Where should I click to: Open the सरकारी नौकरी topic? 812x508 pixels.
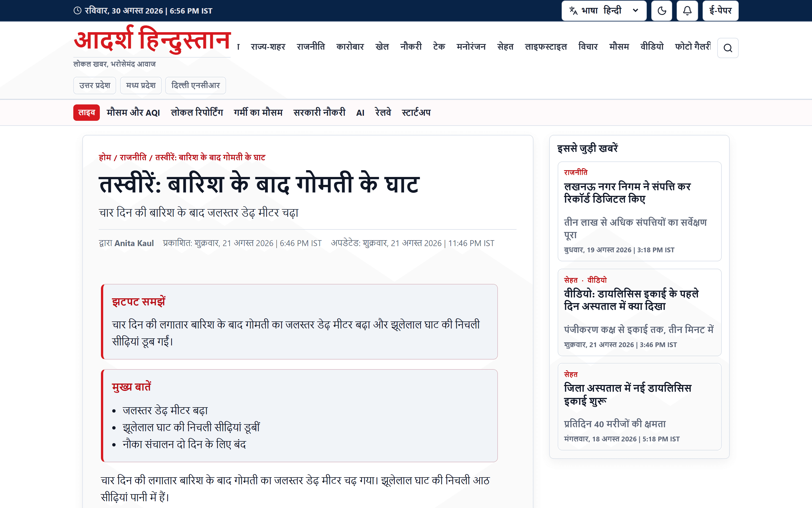tap(319, 113)
